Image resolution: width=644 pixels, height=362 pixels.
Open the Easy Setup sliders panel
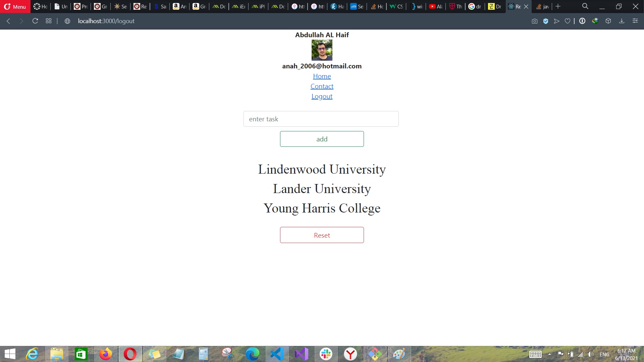(635, 21)
